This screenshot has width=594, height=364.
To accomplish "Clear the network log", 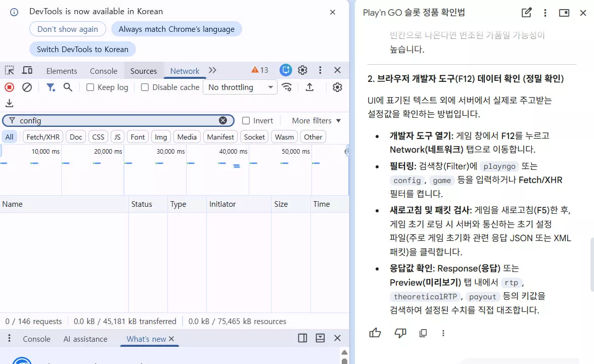I will pyautogui.click(x=27, y=87).
